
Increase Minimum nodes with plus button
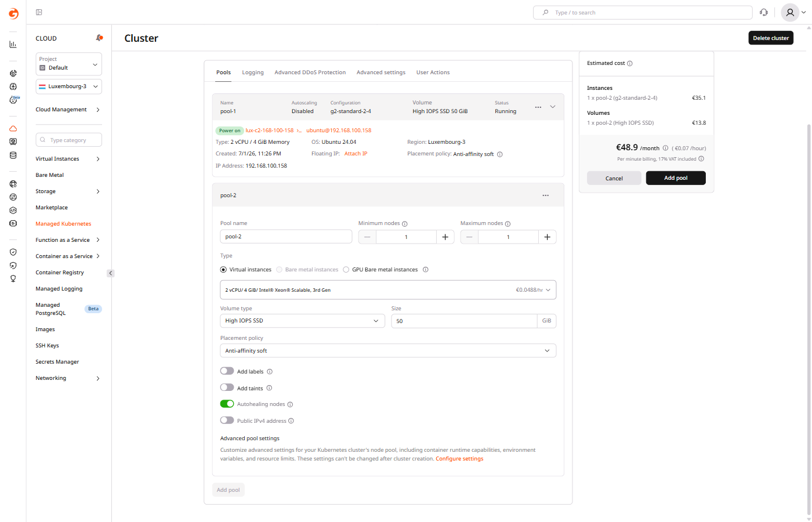point(445,237)
